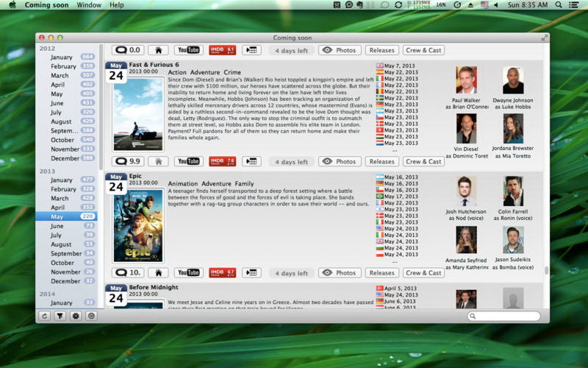Select January under 2014 in sidebar
588x368 pixels.
click(x=61, y=302)
